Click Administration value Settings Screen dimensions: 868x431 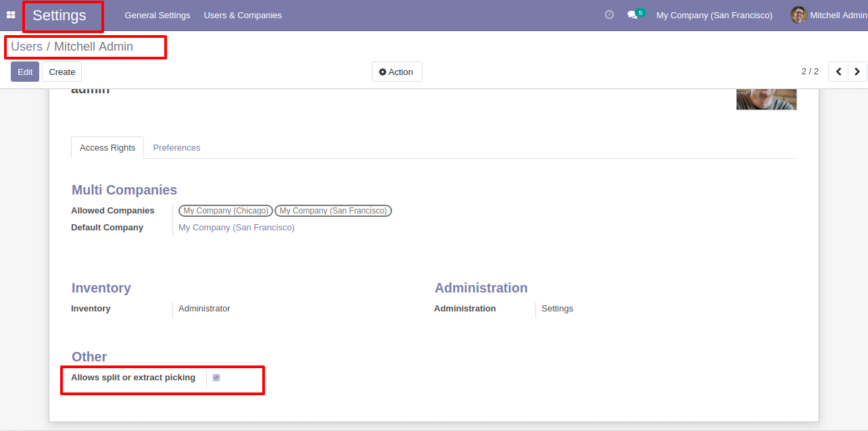557,309
